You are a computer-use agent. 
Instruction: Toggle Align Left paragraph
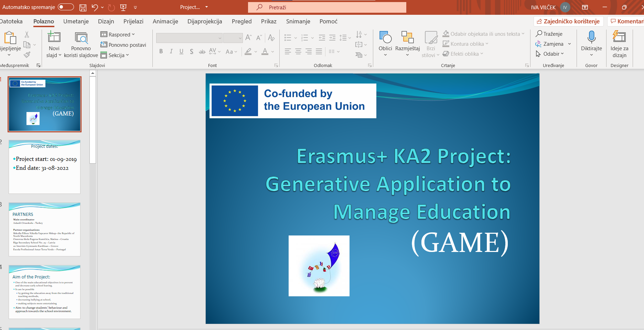288,52
